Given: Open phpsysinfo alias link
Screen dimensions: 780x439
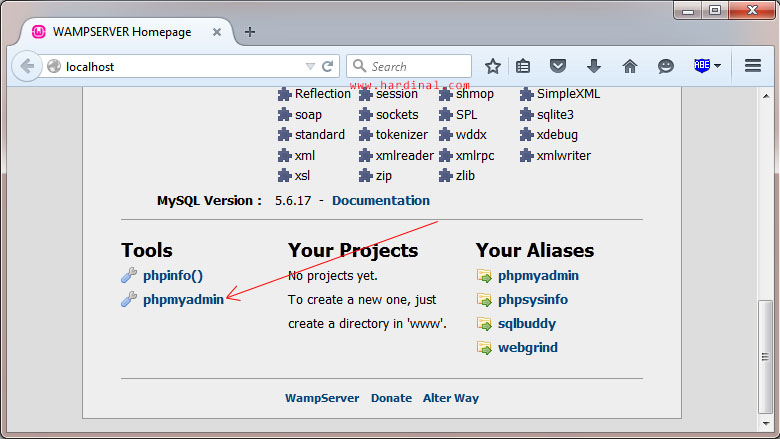Looking at the screenshot, I should click(533, 300).
